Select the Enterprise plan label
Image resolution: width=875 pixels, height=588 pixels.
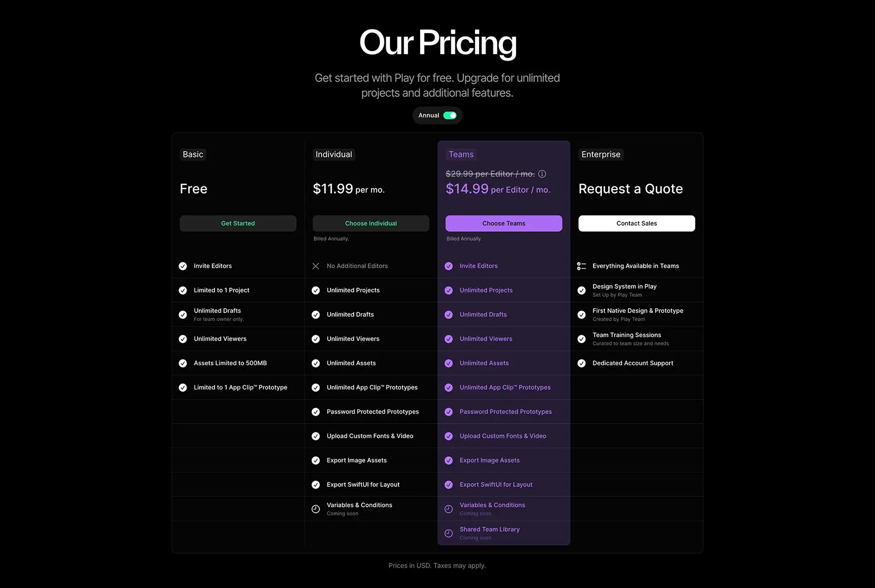tap(601, 154)
